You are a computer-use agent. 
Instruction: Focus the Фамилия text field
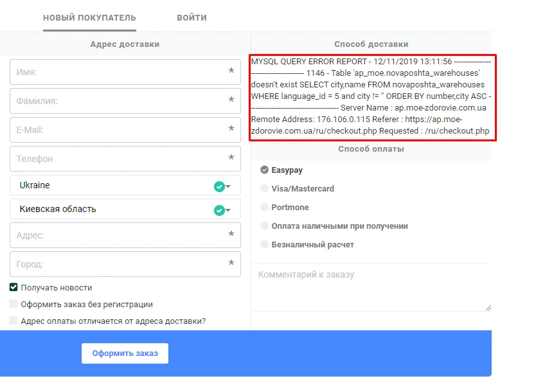119,101
